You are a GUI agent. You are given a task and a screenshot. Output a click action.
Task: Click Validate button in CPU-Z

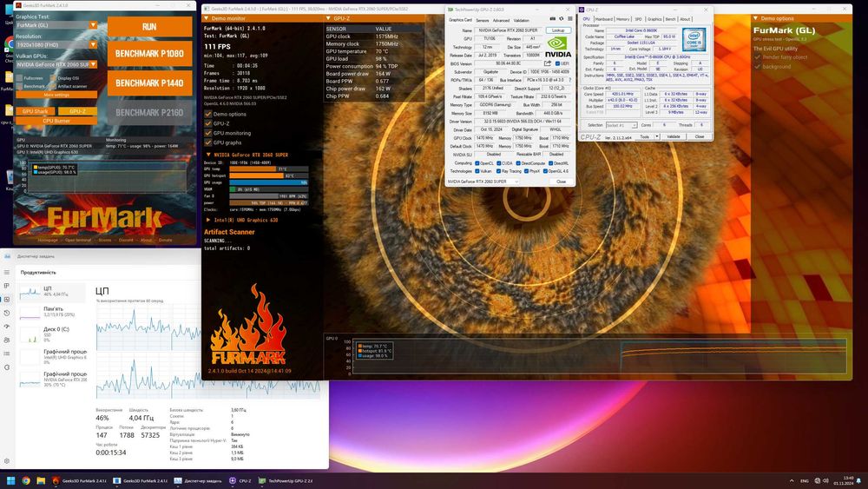[674, 136]
